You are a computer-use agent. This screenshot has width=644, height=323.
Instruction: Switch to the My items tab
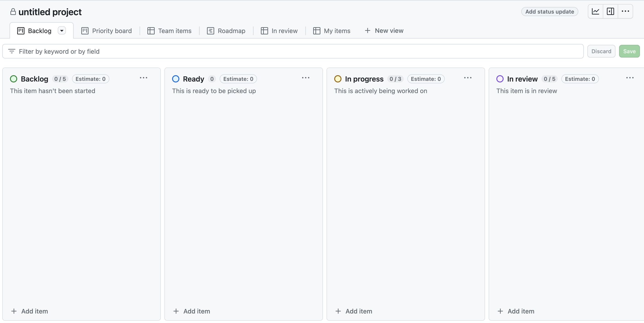337,31
